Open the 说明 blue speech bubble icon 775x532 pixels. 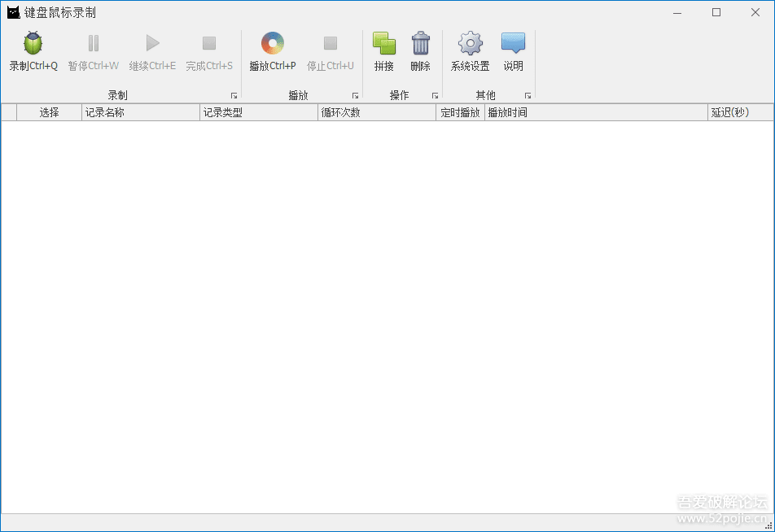pyautogui.click(x=514, y=43)
